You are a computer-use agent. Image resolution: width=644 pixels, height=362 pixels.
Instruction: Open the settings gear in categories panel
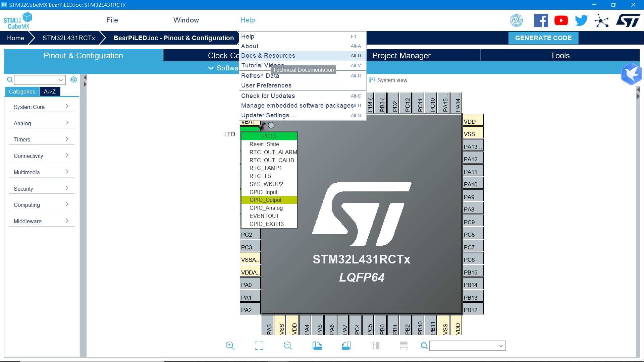click(74, 79)
